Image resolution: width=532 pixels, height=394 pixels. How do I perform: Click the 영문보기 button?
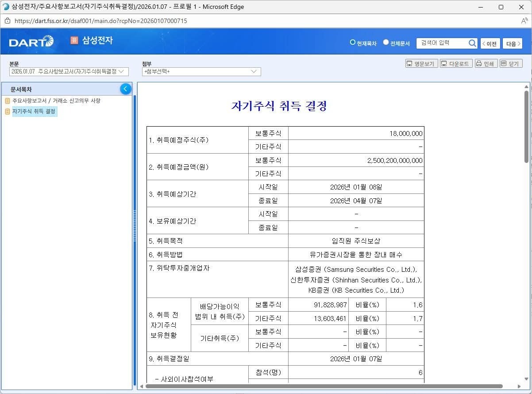coord(421,64)
